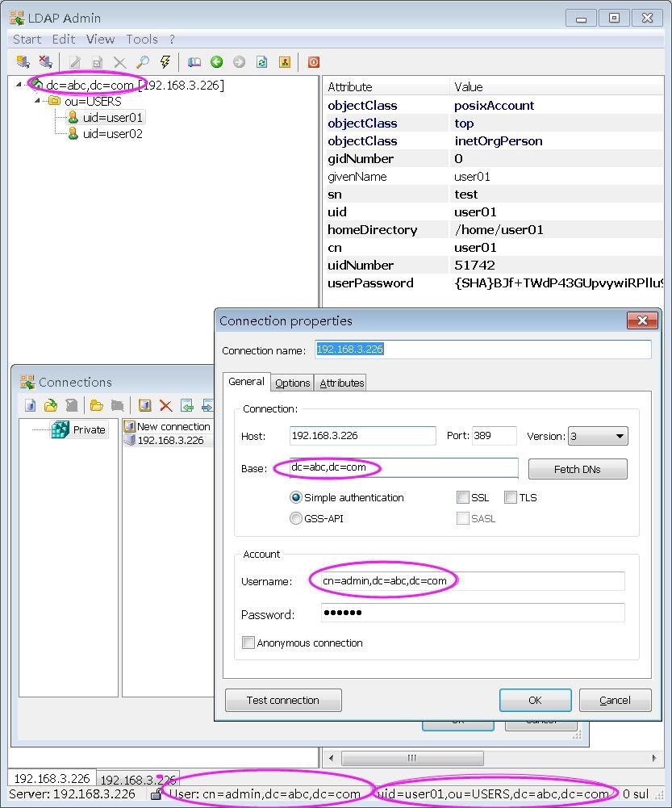Select 192.168.3.226 in Connections list
The width and height of the screenshot is (672, 808).
tap(165, 440)
